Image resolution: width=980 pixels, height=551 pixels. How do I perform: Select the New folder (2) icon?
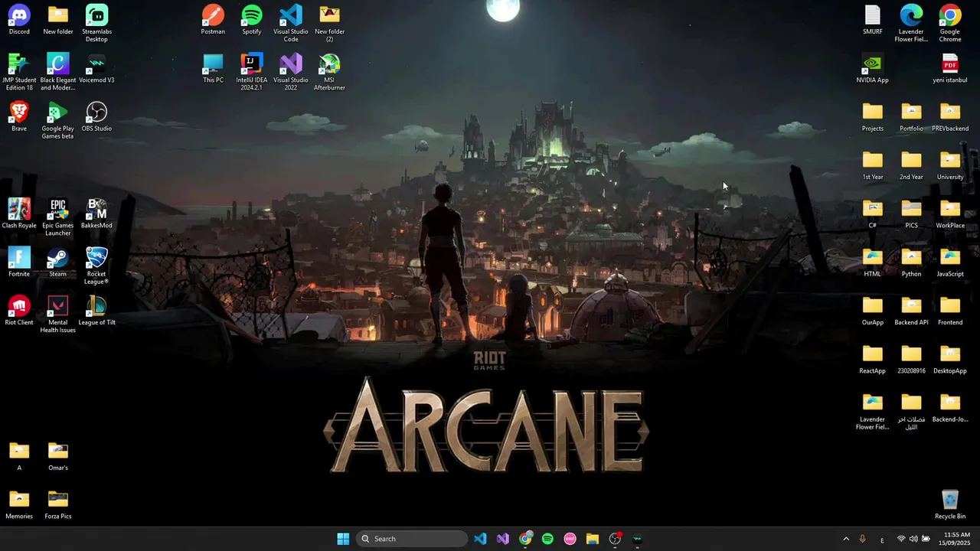point(329,24)
